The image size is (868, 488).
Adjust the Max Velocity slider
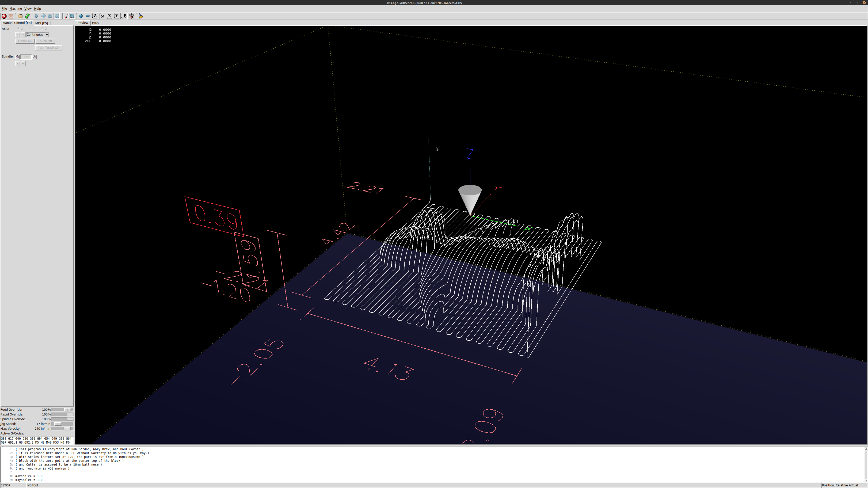coord(62,428)
